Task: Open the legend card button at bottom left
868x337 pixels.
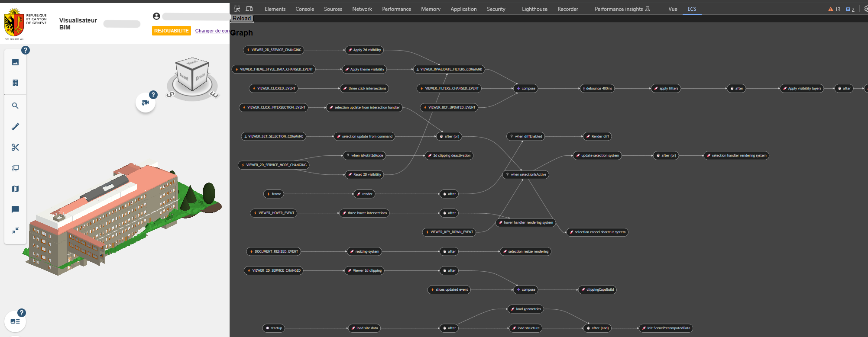Action: point(15,321)
